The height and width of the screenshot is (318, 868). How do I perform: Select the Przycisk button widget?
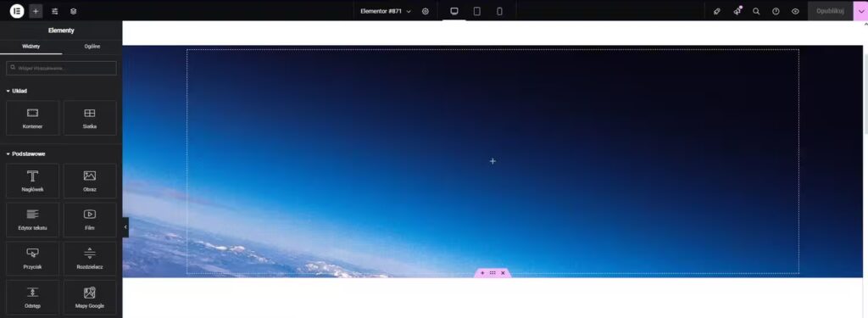[x=33, y=259]
